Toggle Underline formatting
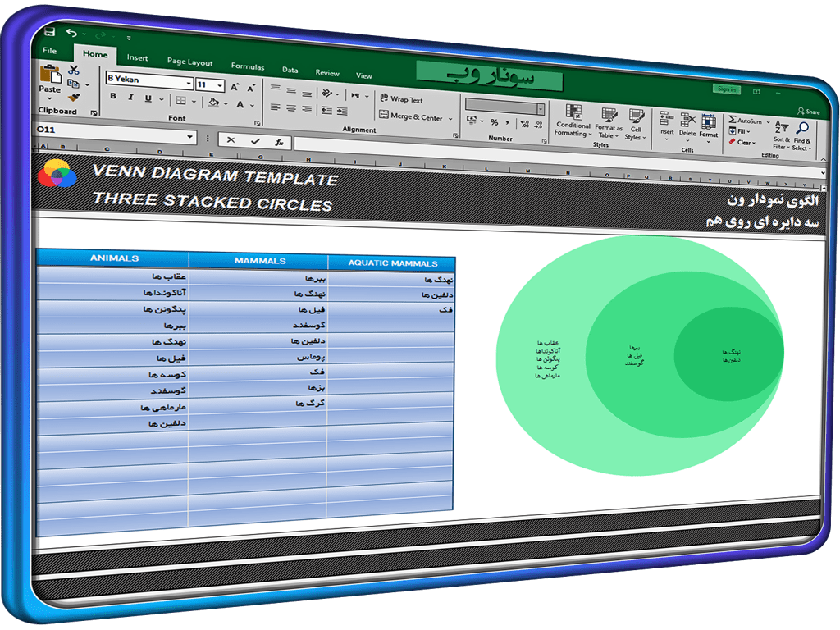The width and height of the screenshot is (840, 630). (148, 98)
